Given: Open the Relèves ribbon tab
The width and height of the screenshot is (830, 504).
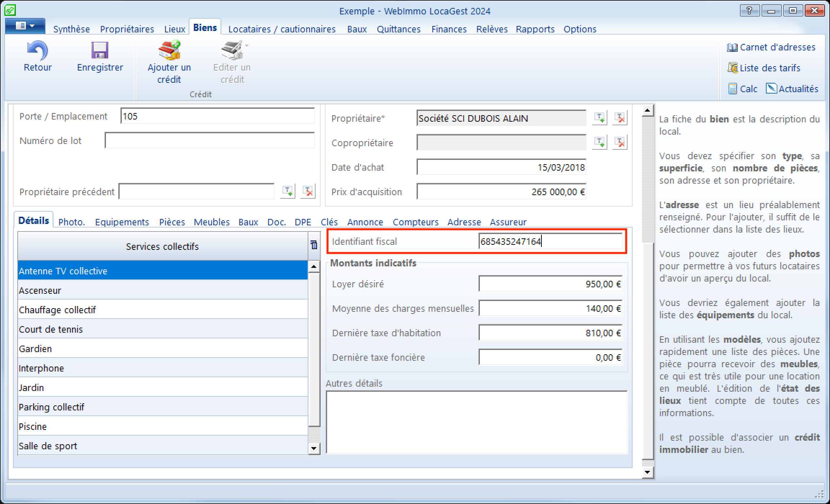Looking at the screenshot, I should tap(492, 29).
